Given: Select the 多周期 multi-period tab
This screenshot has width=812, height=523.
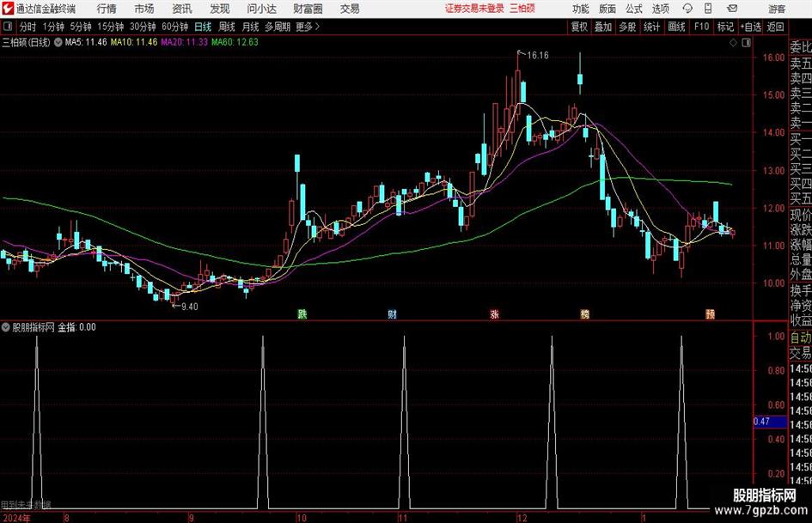Looking at the screenshot, I should click(278, 27).
